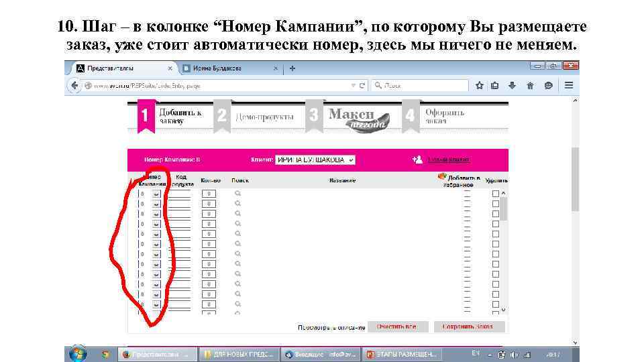Focus the browser Поиск search field
The image size is (644, 362).
[420, 85]
